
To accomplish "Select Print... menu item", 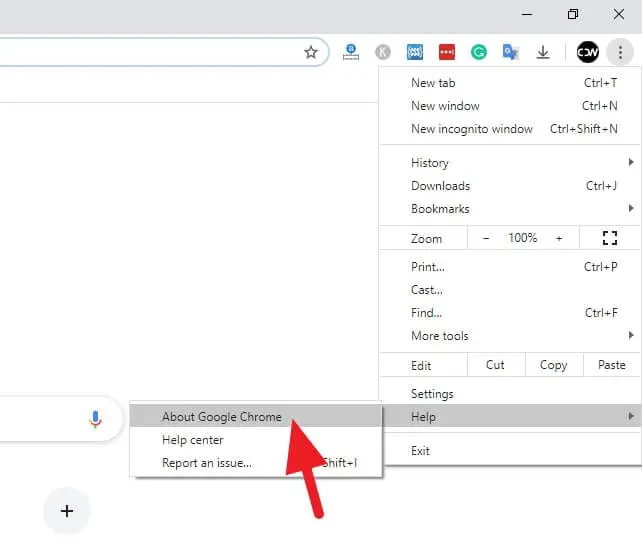I will pyautogui.click(x=510, y=267).
